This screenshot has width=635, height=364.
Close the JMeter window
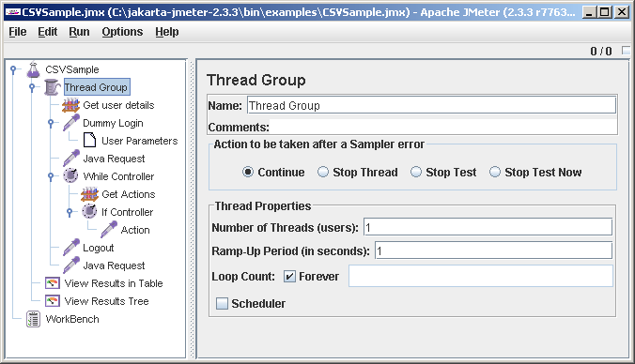(621, 12)
